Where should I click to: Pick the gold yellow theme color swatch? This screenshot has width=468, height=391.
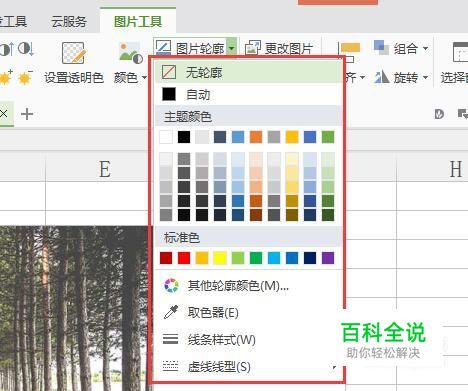(x=292, y=137)
